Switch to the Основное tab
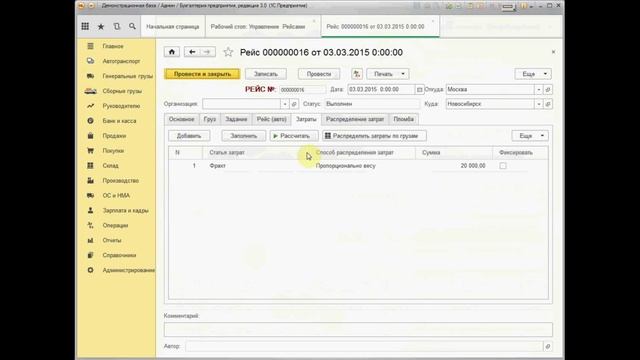640x360 pixels. tap(182, 119)
